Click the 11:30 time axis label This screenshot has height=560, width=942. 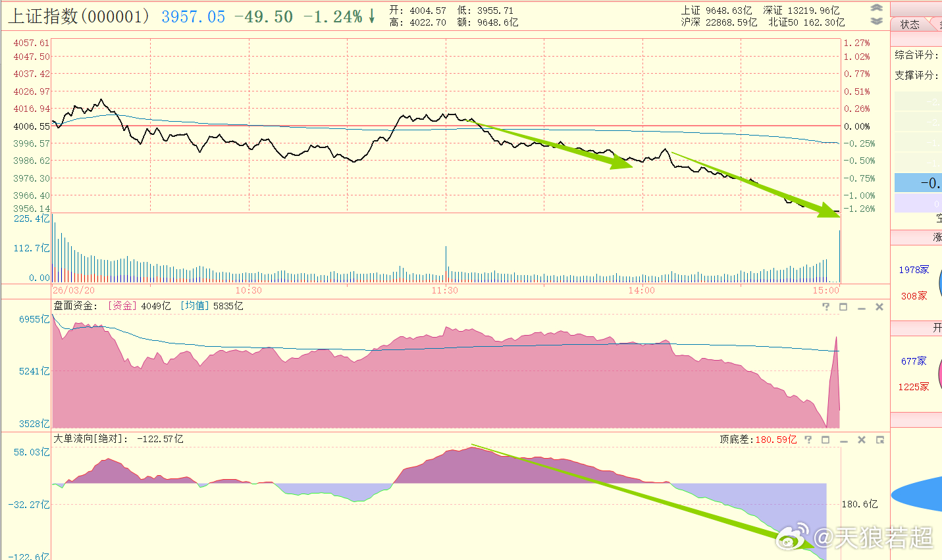(445, 290)
